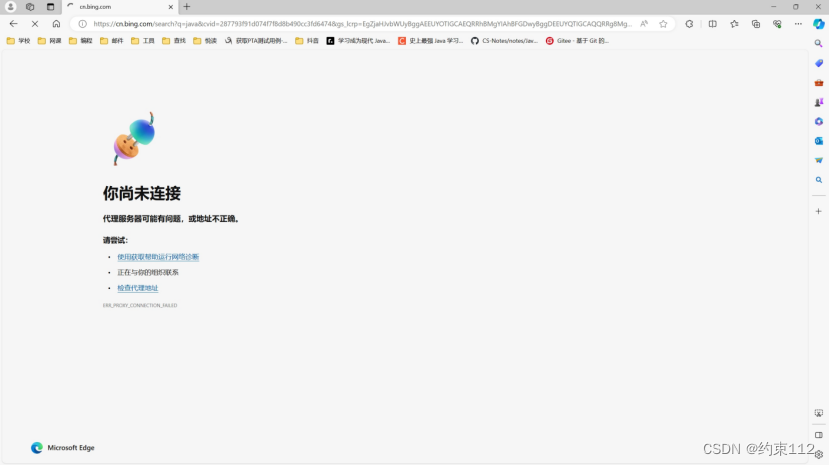
Task: Click the 检查代理地址 link
Action: tap(138, 288)
